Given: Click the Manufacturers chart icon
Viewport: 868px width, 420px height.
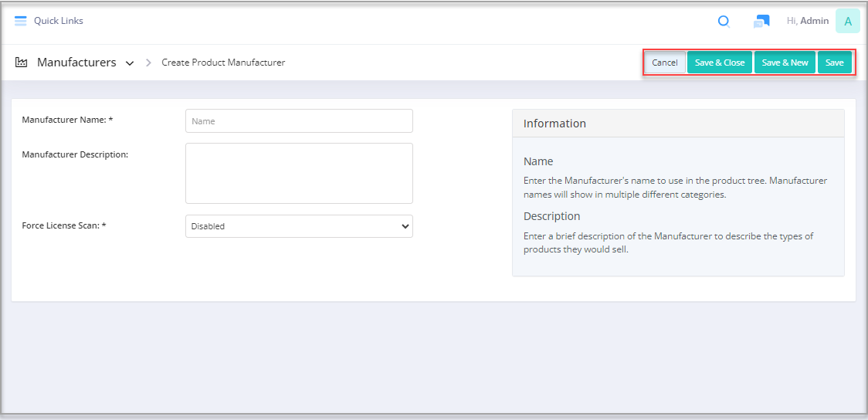Looking at the screenshot, I should click(x=22, y=63).
